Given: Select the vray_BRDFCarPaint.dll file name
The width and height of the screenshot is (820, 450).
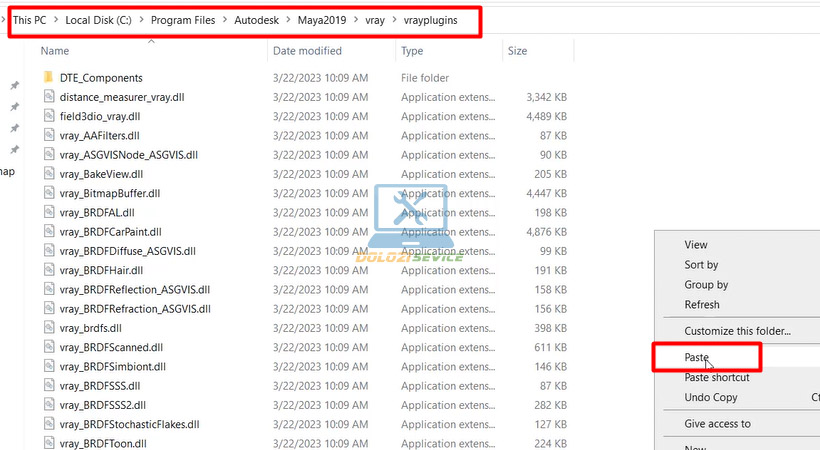Looking at the screenshot, I should coord(110,232).
